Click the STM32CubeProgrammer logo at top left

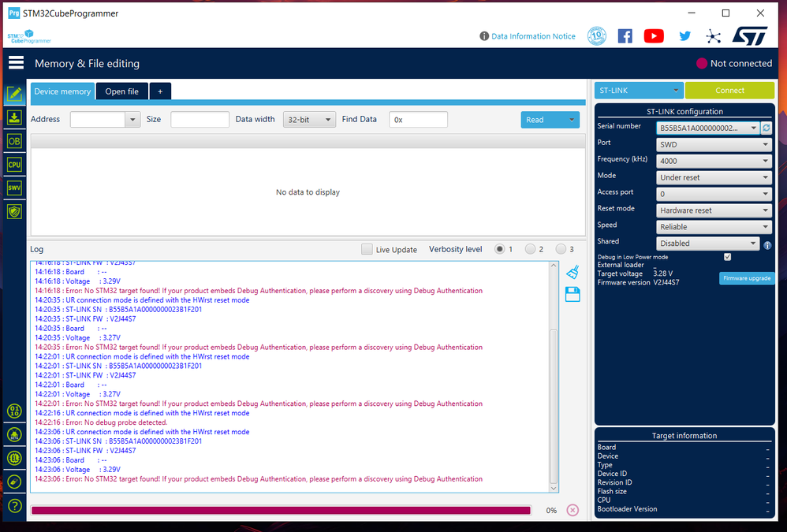click(29, 36)
